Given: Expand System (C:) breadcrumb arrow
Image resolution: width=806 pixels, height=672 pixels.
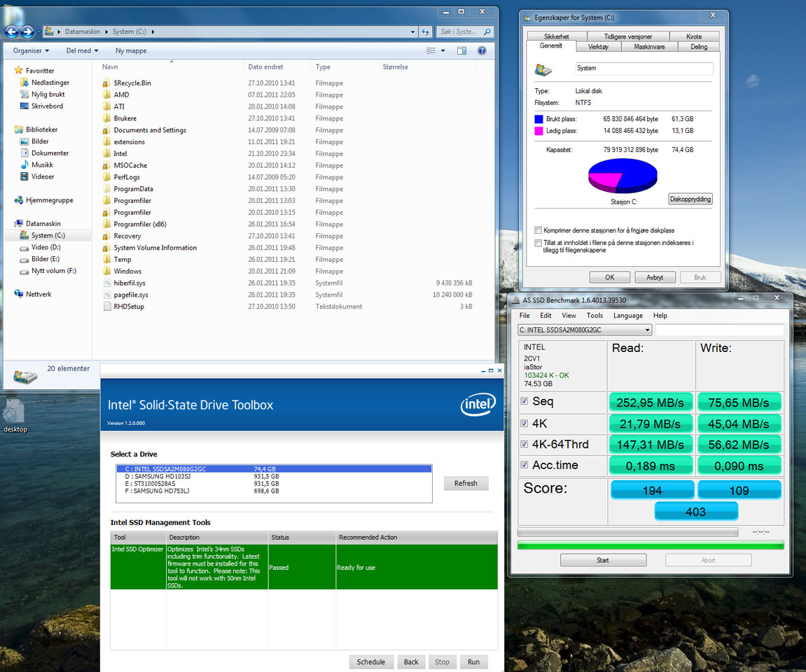Looking at the screenshot, I should coord(153,32).
